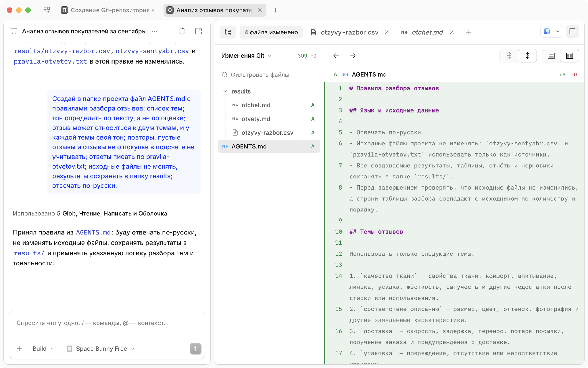Add a new editor tab with plus
The image size is (588, 368).
[x=468, y=32]
